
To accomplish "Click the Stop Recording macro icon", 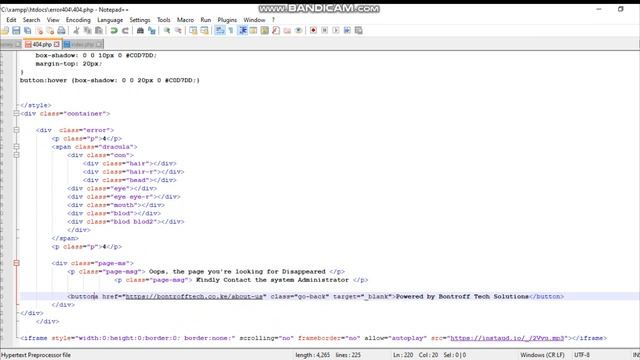I will click(324, 31).
